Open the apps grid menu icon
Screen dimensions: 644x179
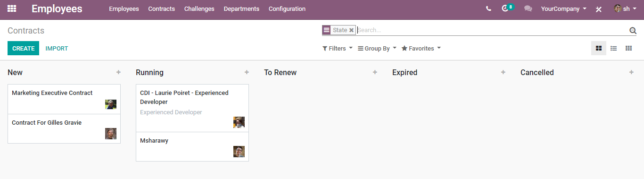[x=12, y=9]
